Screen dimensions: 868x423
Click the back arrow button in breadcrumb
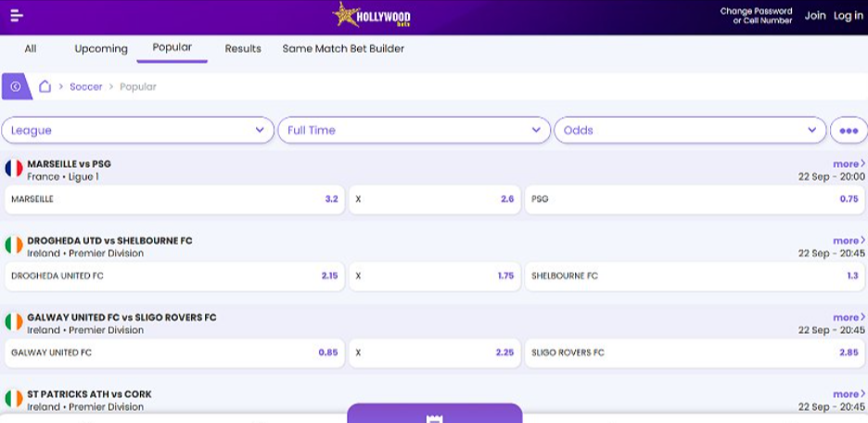pos(16,86)
